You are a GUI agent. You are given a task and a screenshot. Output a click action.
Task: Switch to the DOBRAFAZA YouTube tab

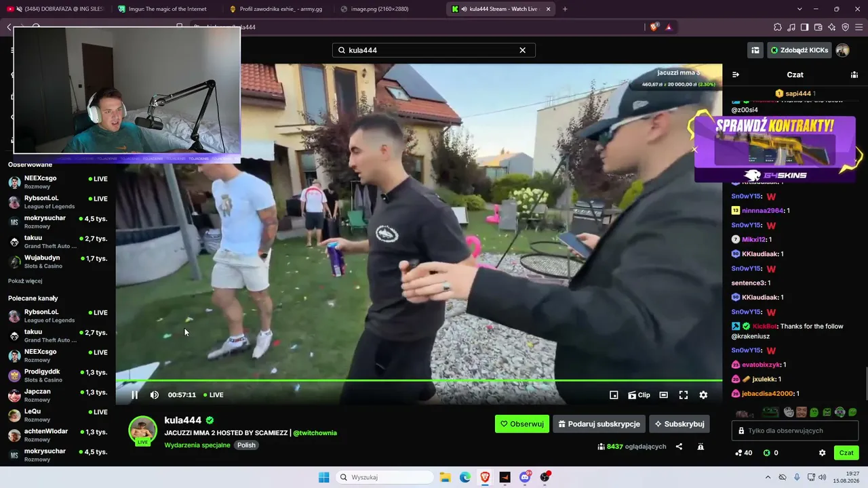(54, 9)
